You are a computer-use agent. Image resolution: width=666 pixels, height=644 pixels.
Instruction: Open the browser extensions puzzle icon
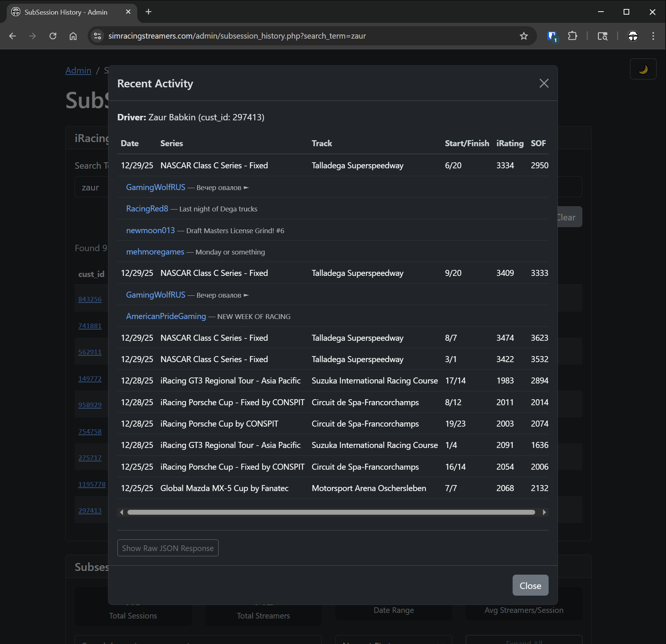pyautogui.click(x=572, y=36)
